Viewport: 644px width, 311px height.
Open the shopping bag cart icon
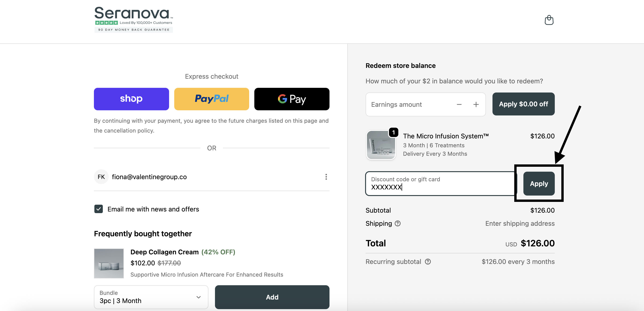tap(549, 20)
